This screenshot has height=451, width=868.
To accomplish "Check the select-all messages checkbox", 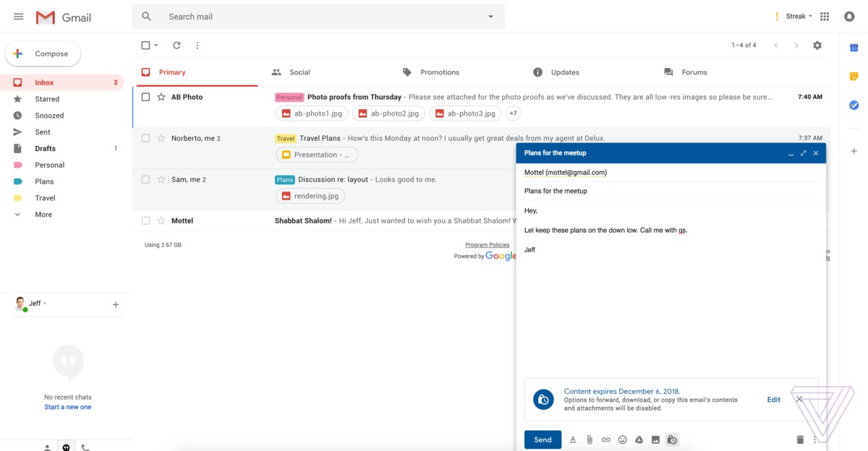I will [x=144, y=45].
